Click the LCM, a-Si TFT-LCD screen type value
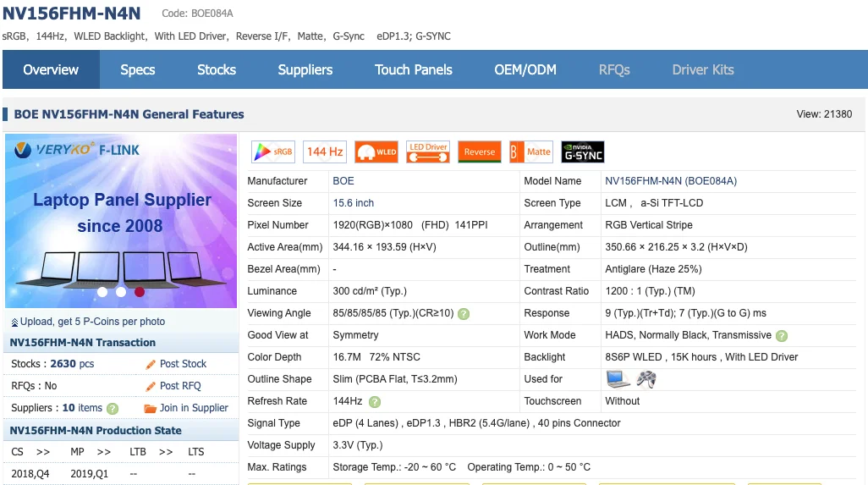Viewport: 868px width, 485px height. [654, 203]
